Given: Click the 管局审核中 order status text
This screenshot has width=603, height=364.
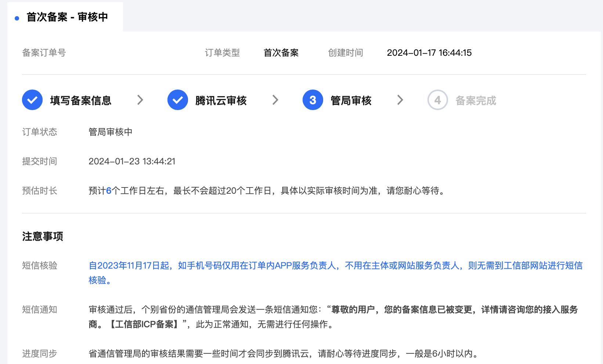Looking at the screenshot, I should (x=111, y=132).
